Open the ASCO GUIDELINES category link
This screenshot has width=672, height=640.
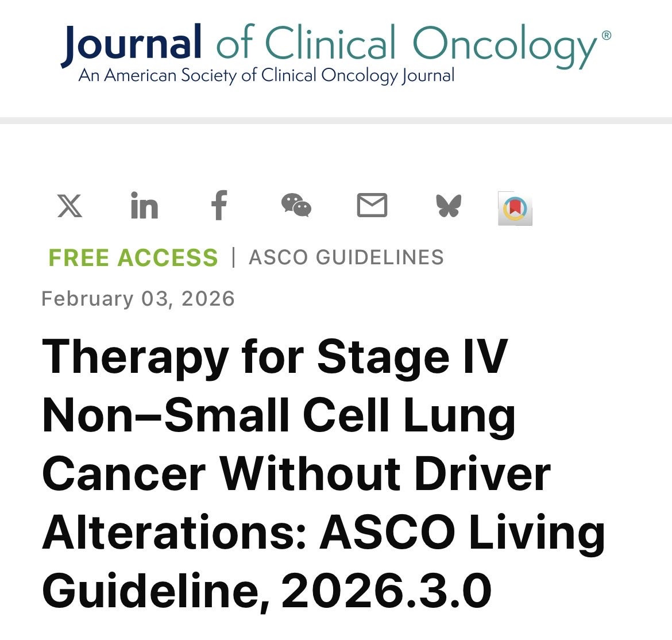point(346,257)
